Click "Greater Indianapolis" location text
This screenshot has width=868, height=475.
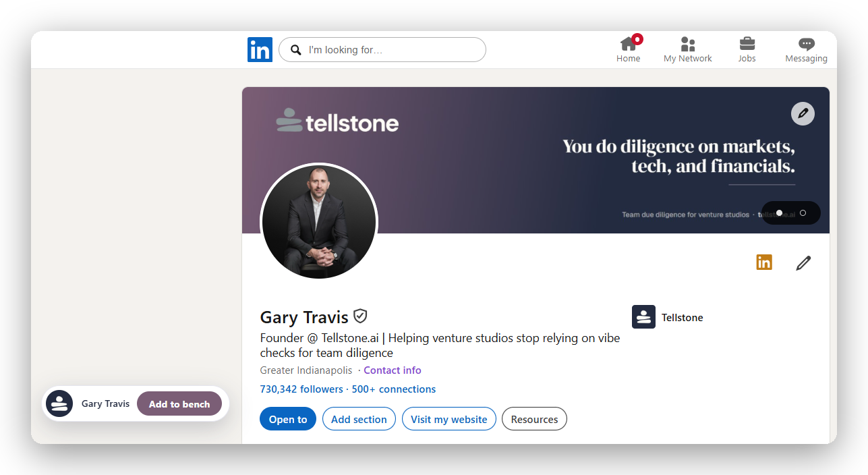[x=306, y=370]
